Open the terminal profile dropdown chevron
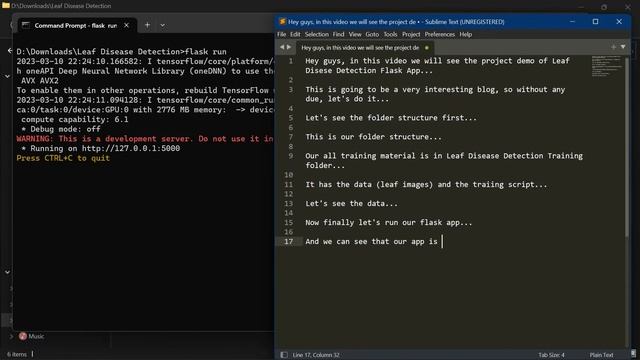Screen dimensions: 640x360 pos(162,25)
